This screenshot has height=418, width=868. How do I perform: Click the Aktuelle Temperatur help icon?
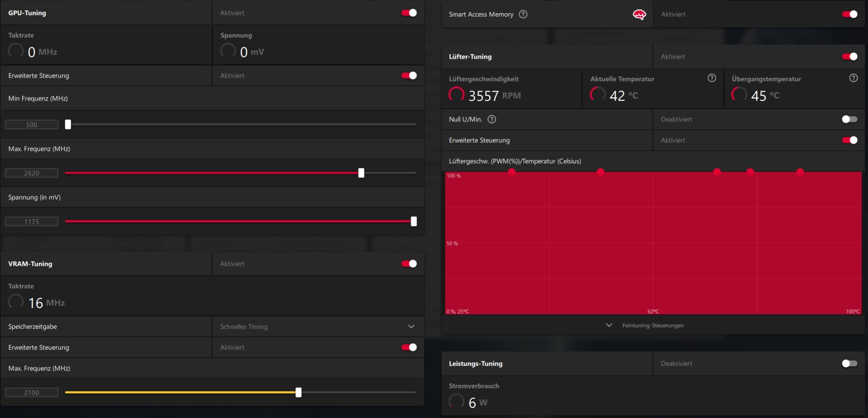pyautogui.click(x=711, y=78)
